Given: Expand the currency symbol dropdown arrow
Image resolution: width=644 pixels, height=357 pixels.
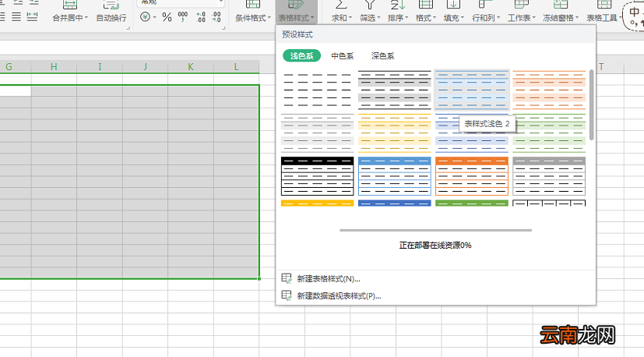Looking at the screenshot, I should point(155,17).
